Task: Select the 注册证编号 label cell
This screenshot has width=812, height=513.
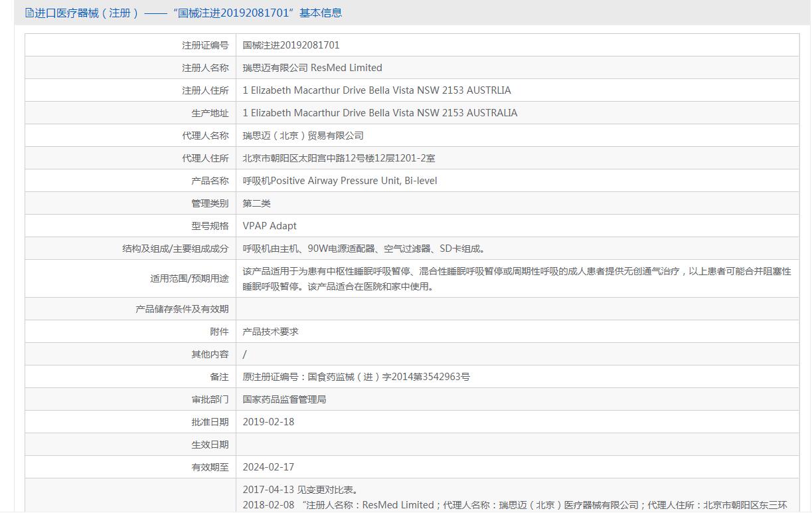Action: pyautogui.click(x=205, y=45)
